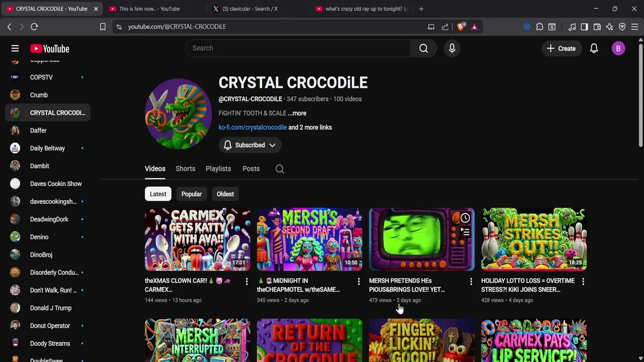Go to YouTube home via logo

click(49, 48)
